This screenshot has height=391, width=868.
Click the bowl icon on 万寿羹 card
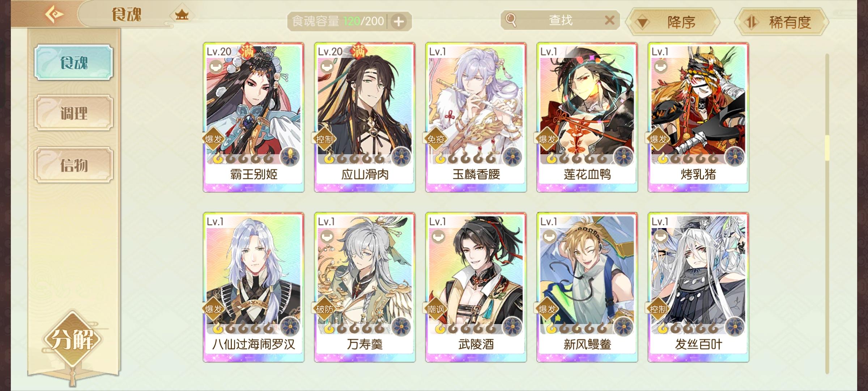[x=327, y=237]
